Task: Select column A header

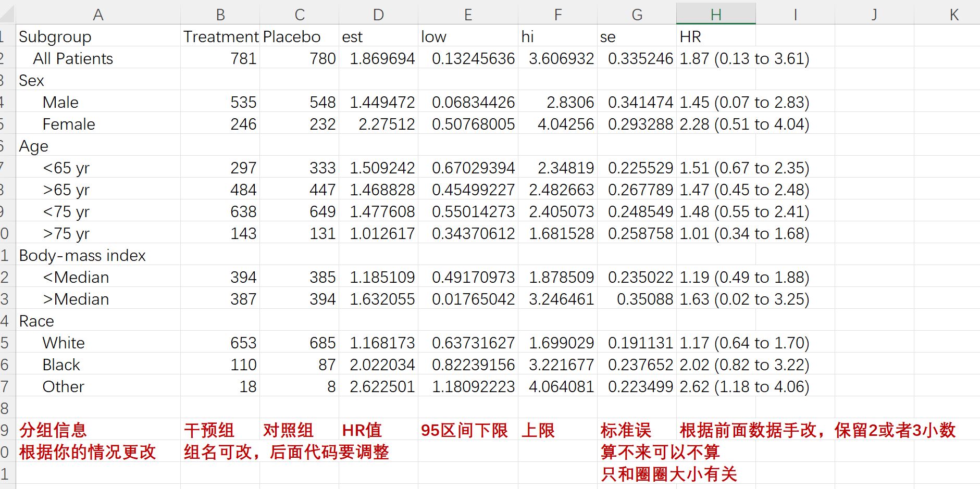Action: [x=98, y=14]
